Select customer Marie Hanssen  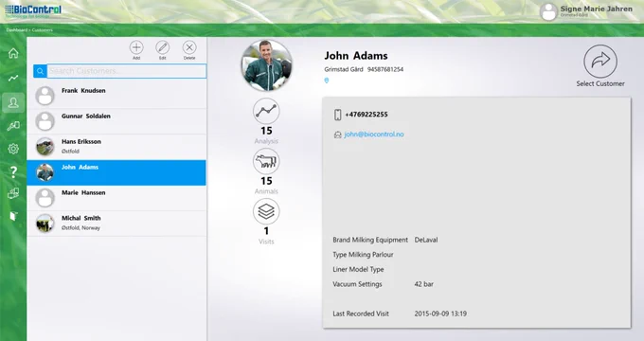click(x=116, y=198)
